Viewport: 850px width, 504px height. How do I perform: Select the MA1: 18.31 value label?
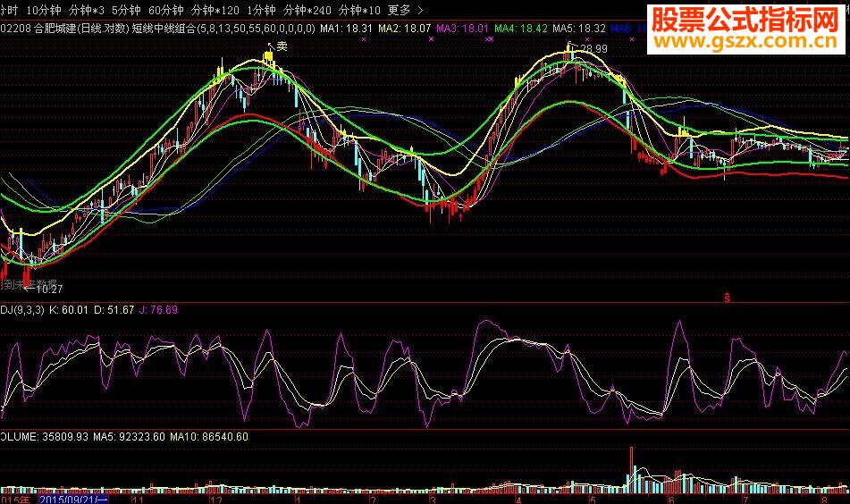[346, 29]
